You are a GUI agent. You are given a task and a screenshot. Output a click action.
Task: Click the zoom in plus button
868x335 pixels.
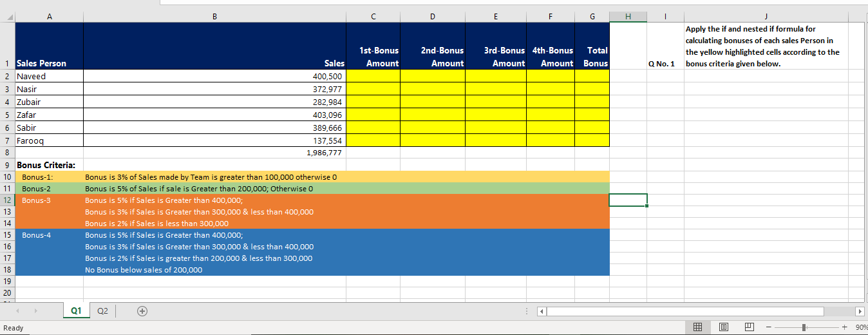844,327
